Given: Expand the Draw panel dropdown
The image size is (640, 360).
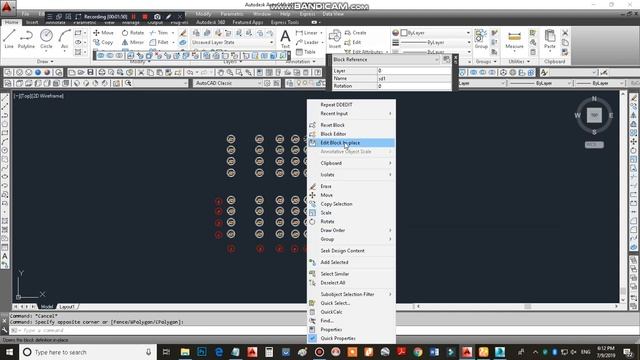Looking at the screenshot, I should 45,62.
